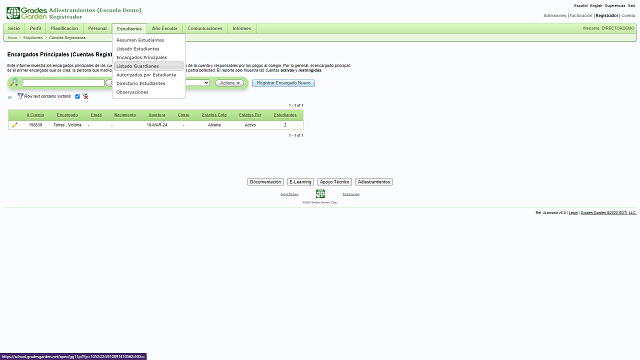Click the footer link left of the logo
Image resolution: width=640 pixels, height=360 pixels.
(289, 194)
